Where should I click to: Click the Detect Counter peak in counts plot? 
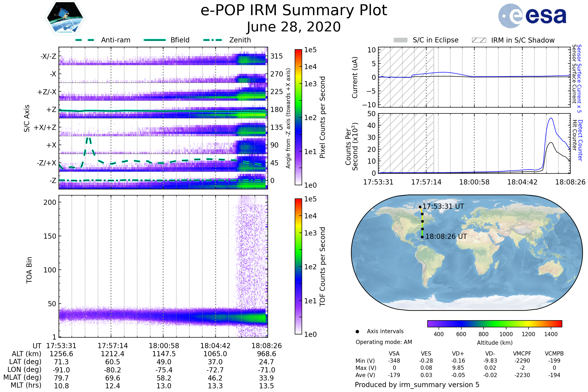[551, 118]
